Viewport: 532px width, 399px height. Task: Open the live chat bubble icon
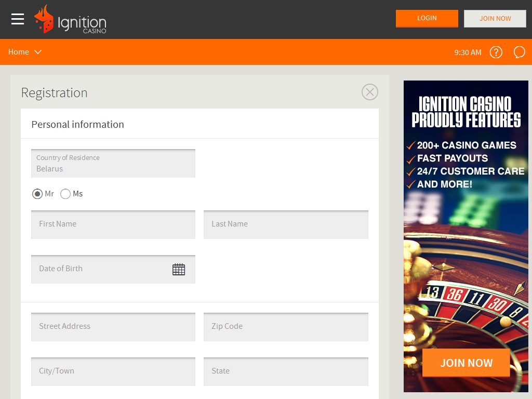[519, 52]
